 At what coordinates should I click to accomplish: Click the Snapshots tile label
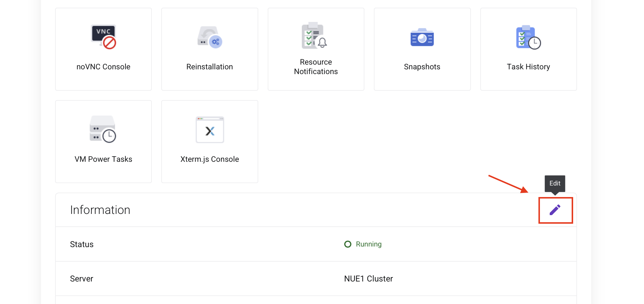point(422,67)
